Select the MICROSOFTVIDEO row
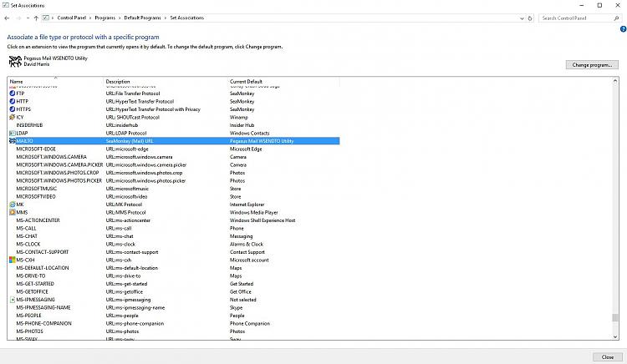 click(x=174, y=196)
